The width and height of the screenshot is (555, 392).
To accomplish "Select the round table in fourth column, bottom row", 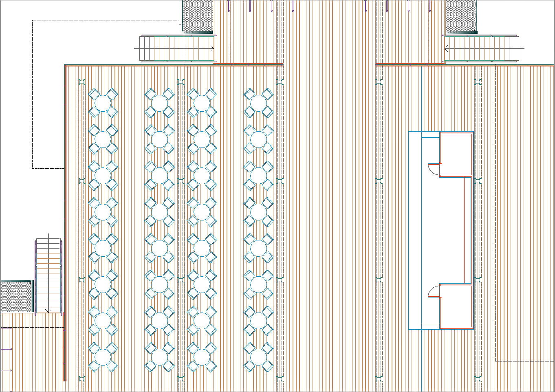I will [x=258, y=357].
